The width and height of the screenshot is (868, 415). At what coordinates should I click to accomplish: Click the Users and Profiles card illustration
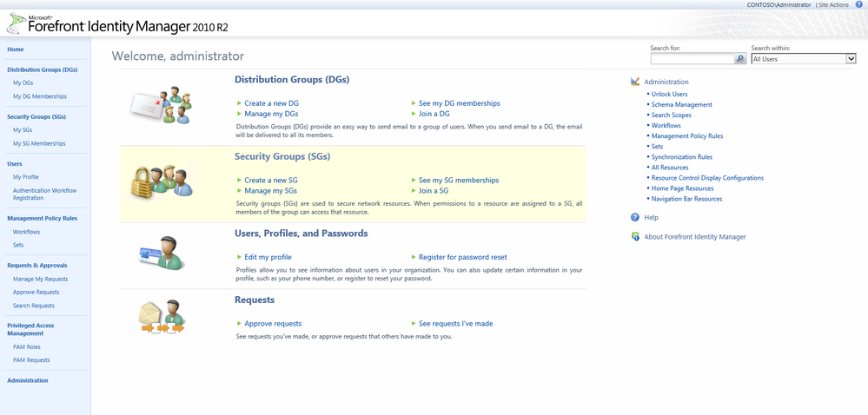point(161,254)
